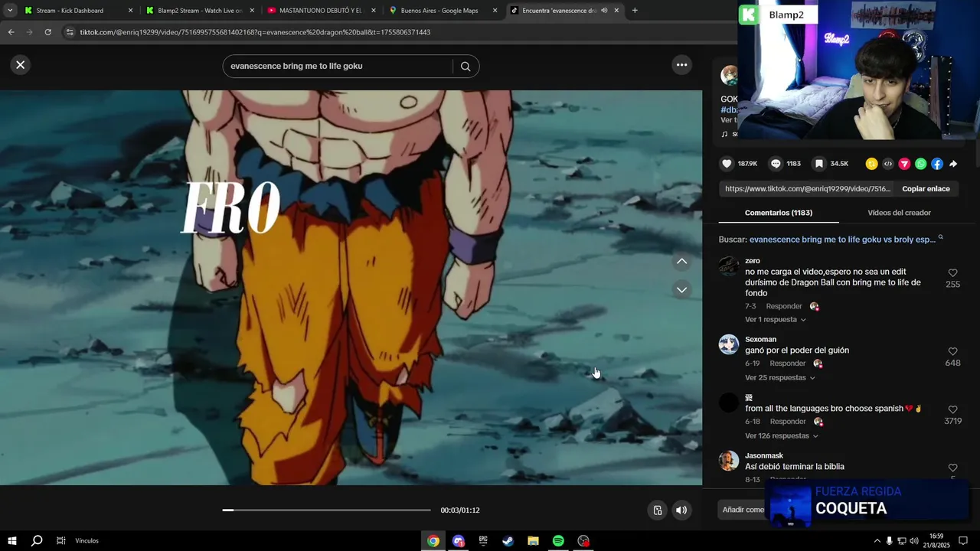Open suggested search 'evanescence bring me to life goku vs broly'
This screenshot has height=551, width=980.
pyautogui.click(x=842, y=240)
